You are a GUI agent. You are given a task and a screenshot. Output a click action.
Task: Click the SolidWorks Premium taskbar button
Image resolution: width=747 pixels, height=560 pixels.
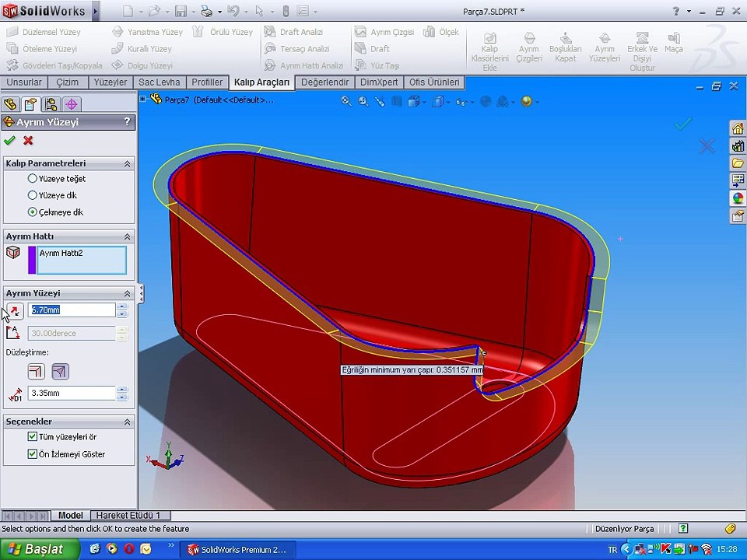(238, 550)
